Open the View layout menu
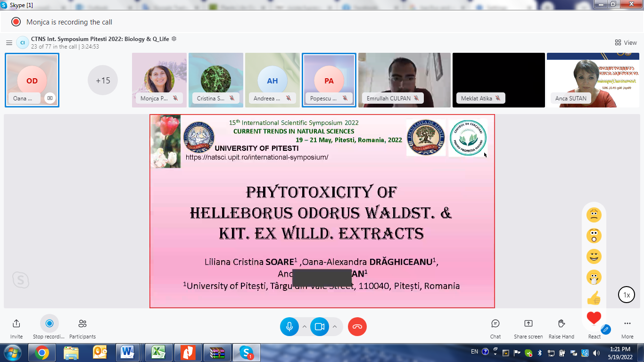Image resolution: width=644 pixels, height=362 pixels. 626,42
